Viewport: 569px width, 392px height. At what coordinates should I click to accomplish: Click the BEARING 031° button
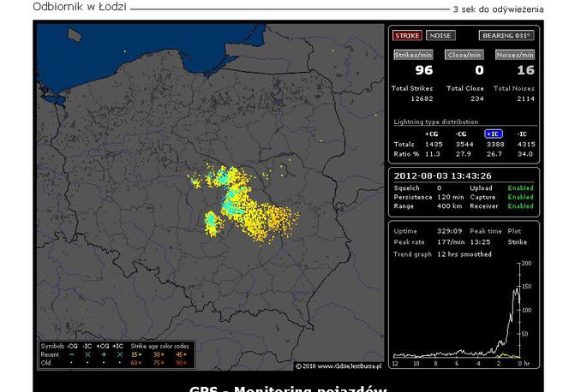pos(506,35)
